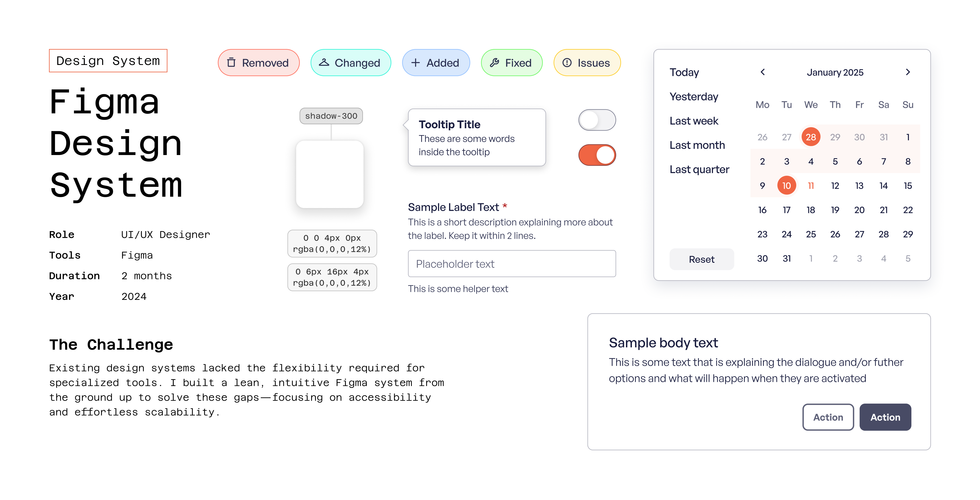Turn off the orange enabled toggle
The height and width of the screenshot is (500, 980).
[x=597, y=155]
